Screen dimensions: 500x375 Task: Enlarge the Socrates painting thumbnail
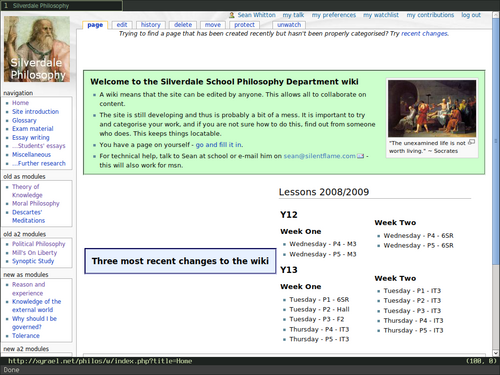pos(471,142)
